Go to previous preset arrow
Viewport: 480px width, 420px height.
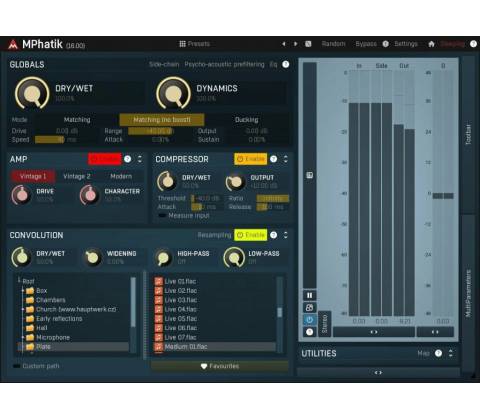point(284,44)
